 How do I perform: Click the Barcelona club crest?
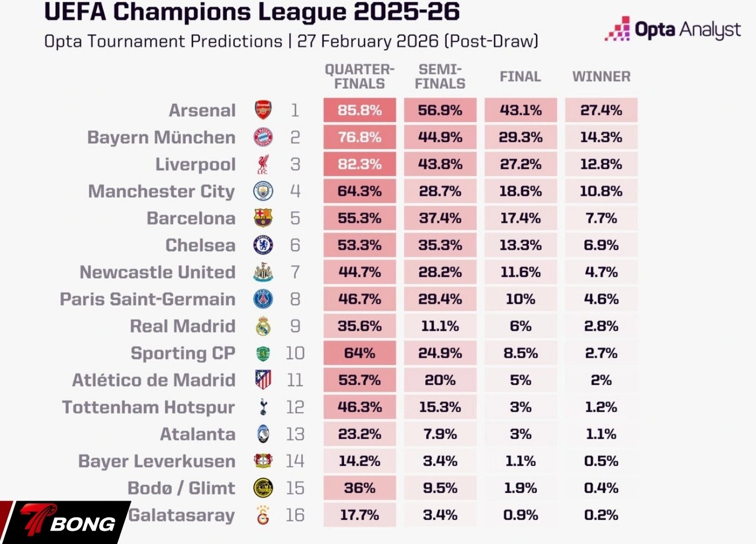click(263, 218)
